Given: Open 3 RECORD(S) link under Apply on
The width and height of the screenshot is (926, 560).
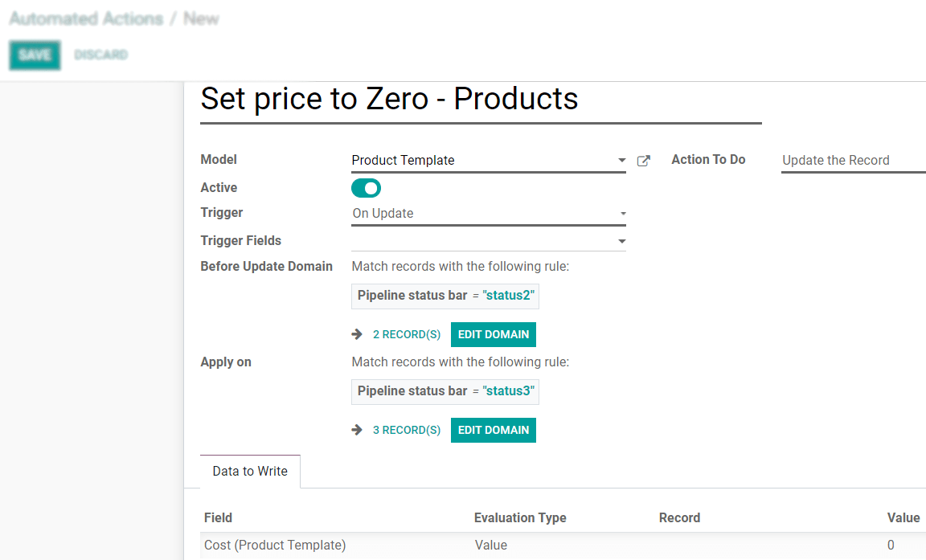Looking at the screenshot, I should tap(406, 429).
